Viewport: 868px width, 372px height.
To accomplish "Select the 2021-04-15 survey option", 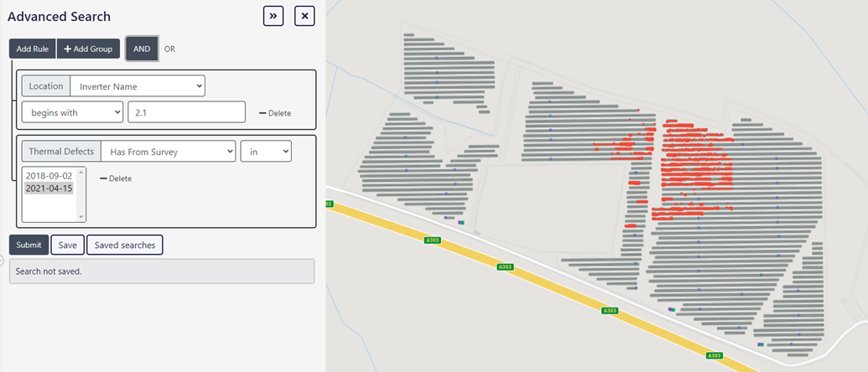I will click(49, 189).
